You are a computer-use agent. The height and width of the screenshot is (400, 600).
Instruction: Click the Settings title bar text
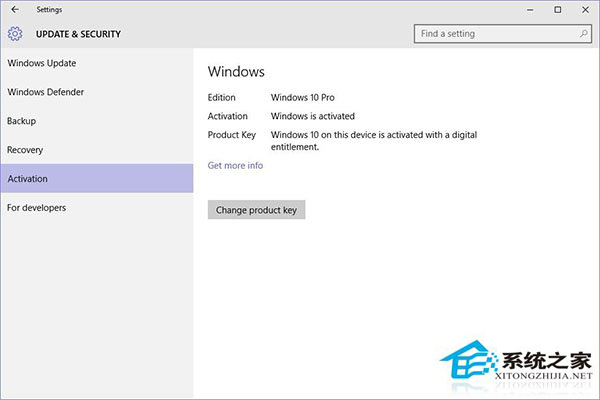coord(49,10)
